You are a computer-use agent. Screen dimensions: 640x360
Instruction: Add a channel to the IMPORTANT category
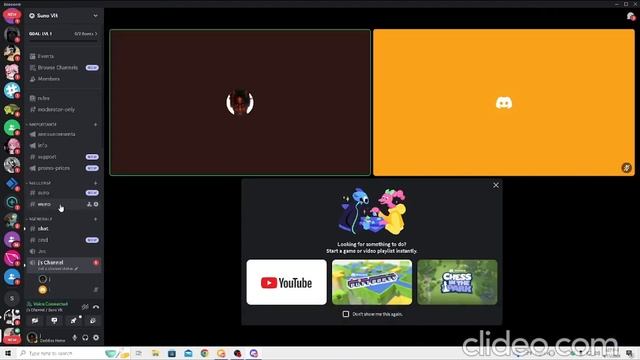point(96,124)
